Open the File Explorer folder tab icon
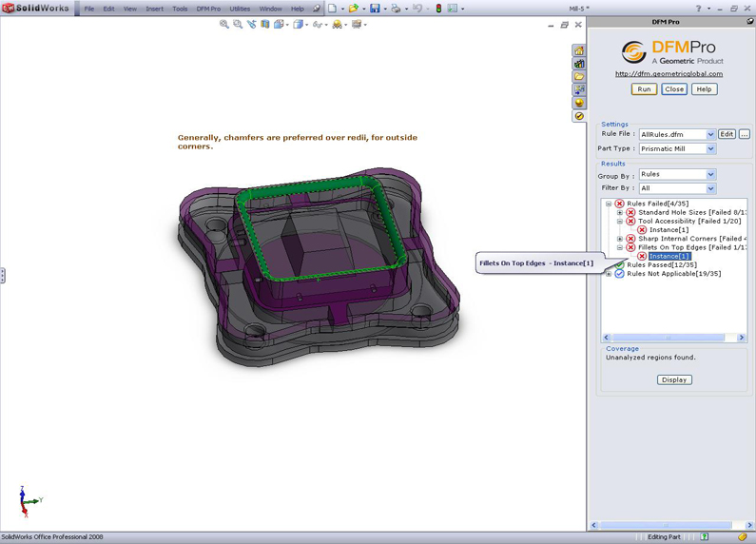Image resolution: width=756 pixels, height=544 pixels. [579, 77]
